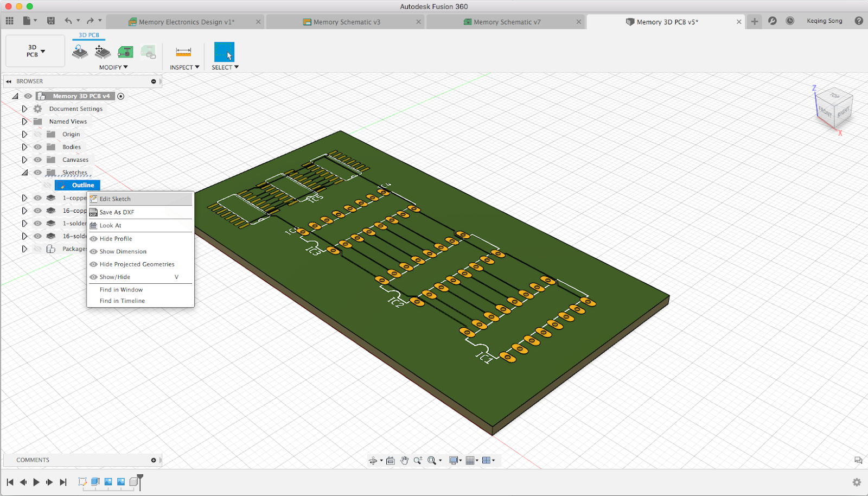The height and width of the screenshot is (496, 868).
Task: Open the Keqing Song account menu
Action: tap(824, 21)
